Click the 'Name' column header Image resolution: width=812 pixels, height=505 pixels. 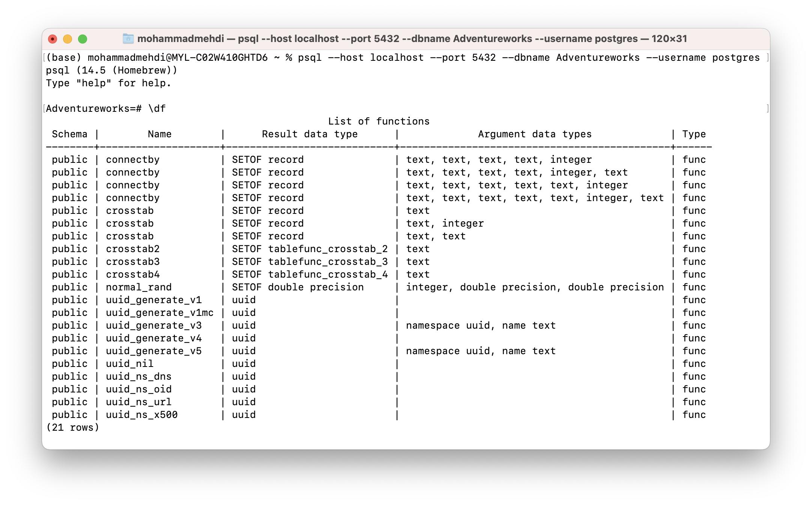[160, 134]
